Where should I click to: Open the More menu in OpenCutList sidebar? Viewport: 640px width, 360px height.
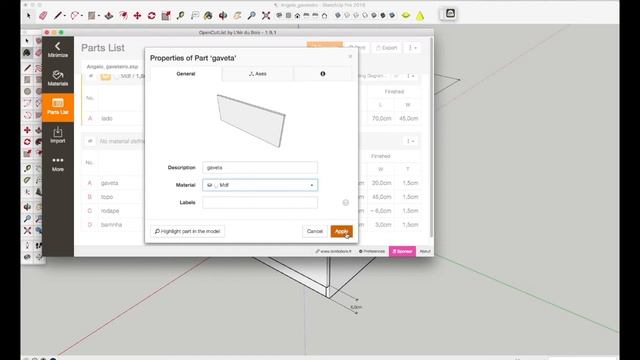click(58, 164)
